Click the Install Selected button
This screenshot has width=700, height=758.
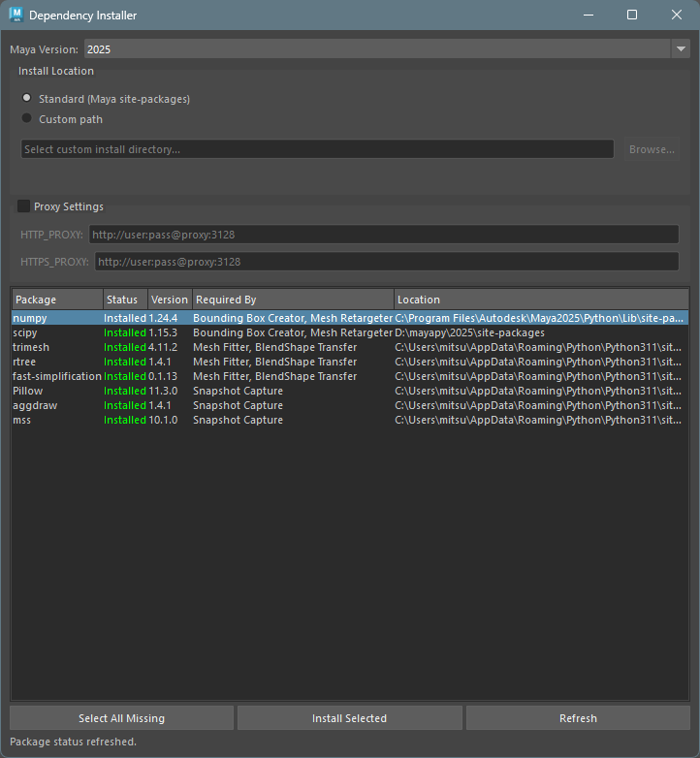click(349, 718)
